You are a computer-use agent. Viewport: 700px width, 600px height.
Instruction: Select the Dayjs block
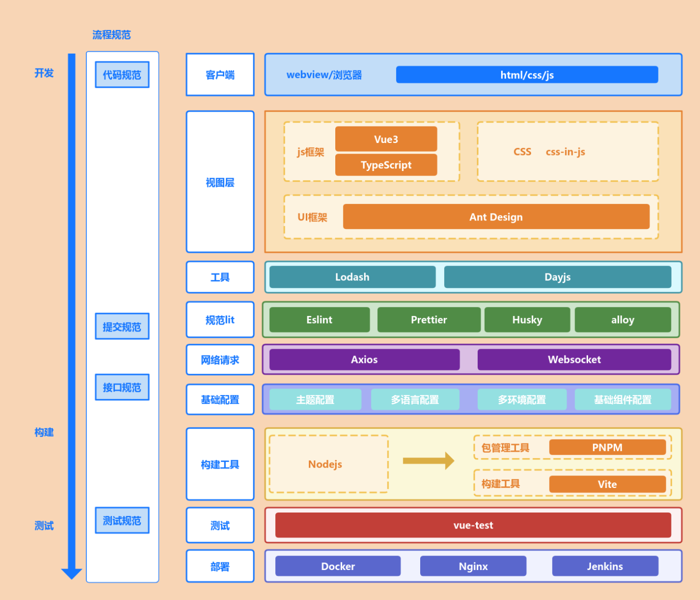pos(557,277)
